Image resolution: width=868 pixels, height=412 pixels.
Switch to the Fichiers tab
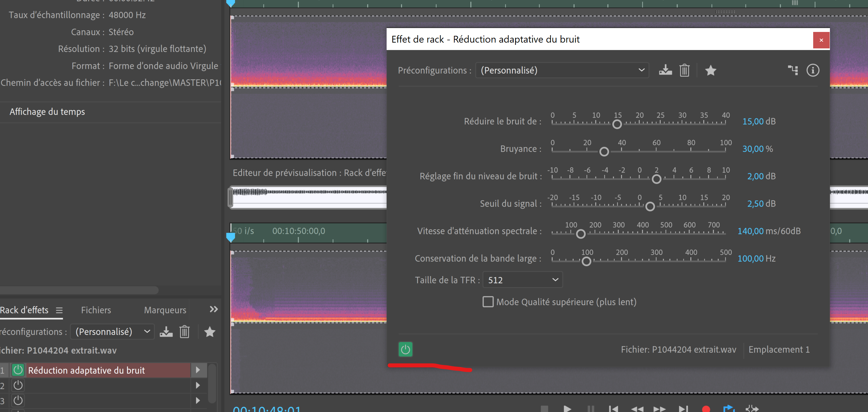pos(96,310)
